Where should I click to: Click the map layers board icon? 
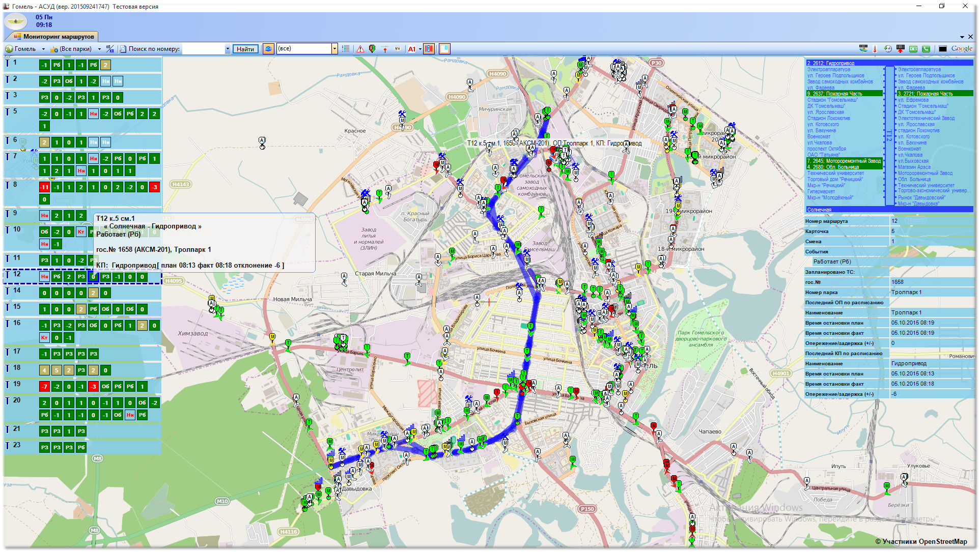[x=863, y=49]
